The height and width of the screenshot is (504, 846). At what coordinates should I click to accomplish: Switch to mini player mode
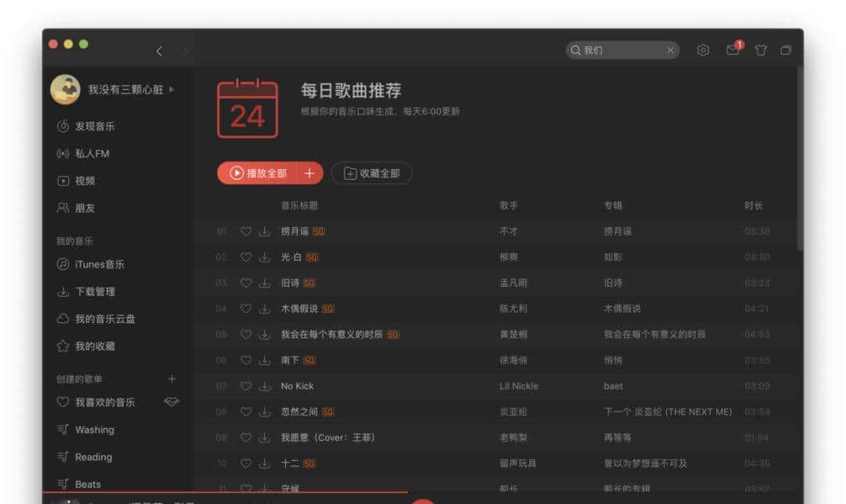click(786, 49)
